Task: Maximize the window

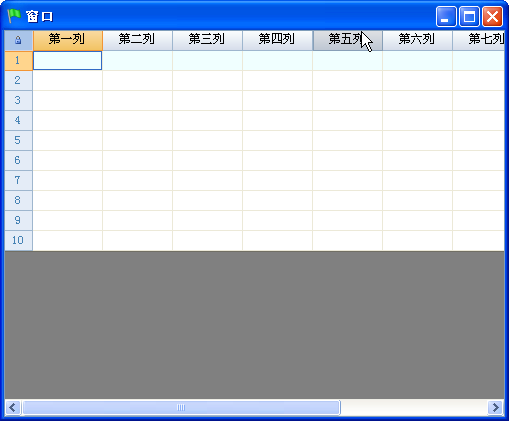Action: 469,16
